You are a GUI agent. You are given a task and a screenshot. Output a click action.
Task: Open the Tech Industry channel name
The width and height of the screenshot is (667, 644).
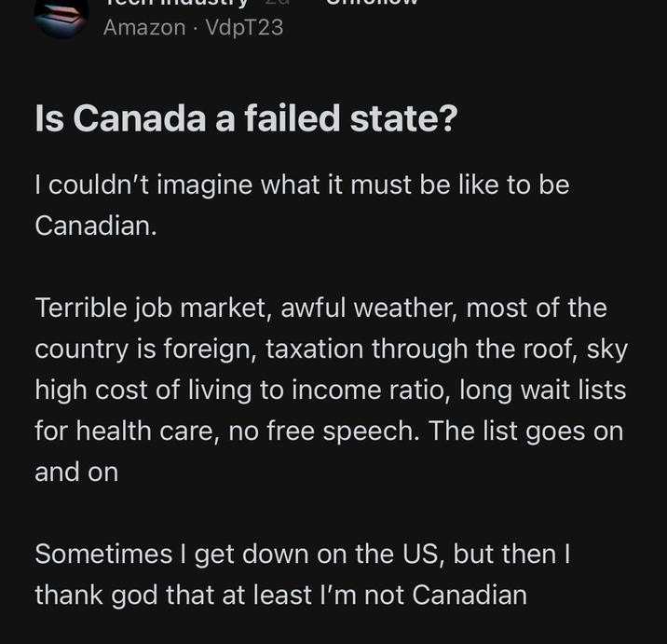point(175,4)
